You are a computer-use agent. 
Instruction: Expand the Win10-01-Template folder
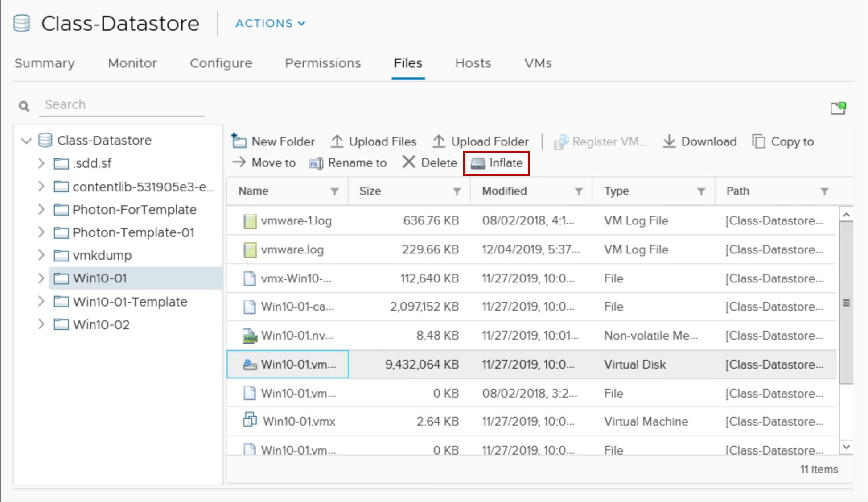tap(41, 301)
